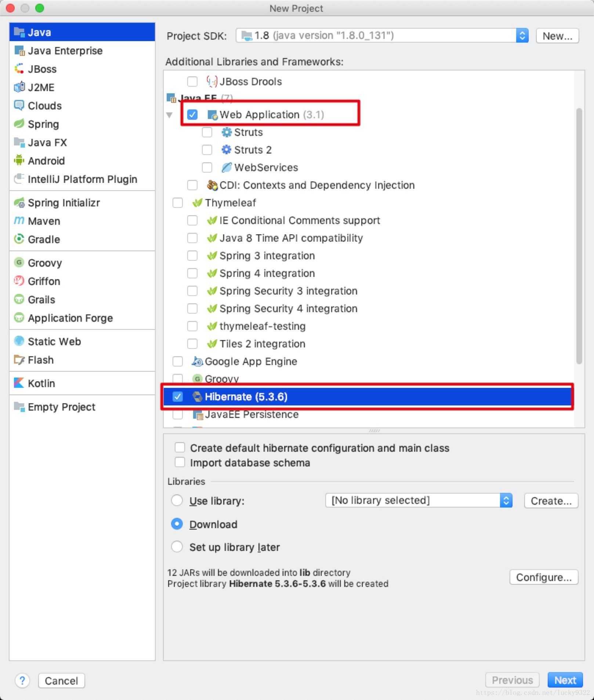594x700 pixels.
Task: Tick the Thymeleaf checkbox
Action: click(x=178, y=203)
